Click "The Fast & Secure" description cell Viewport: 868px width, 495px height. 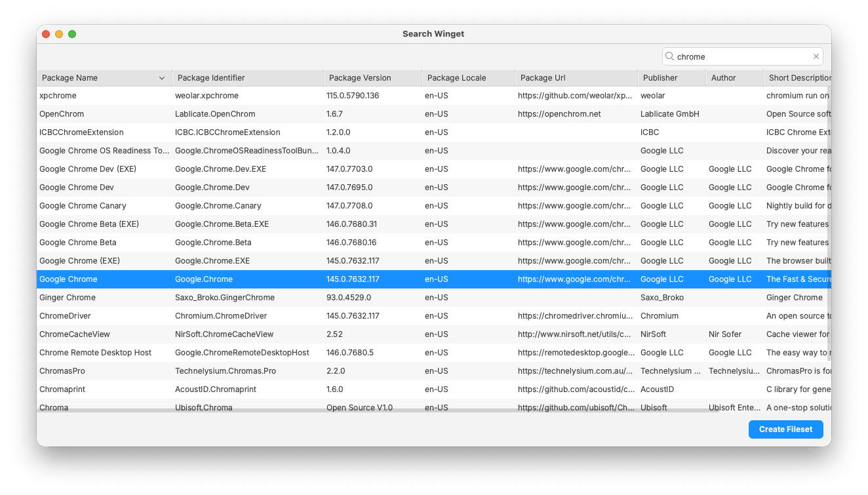click(797, 279)
